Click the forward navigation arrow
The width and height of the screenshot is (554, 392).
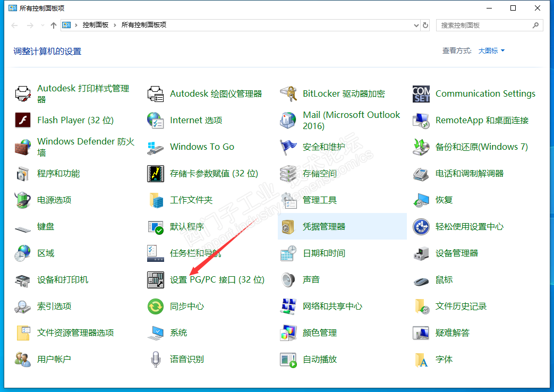point(30,25)
